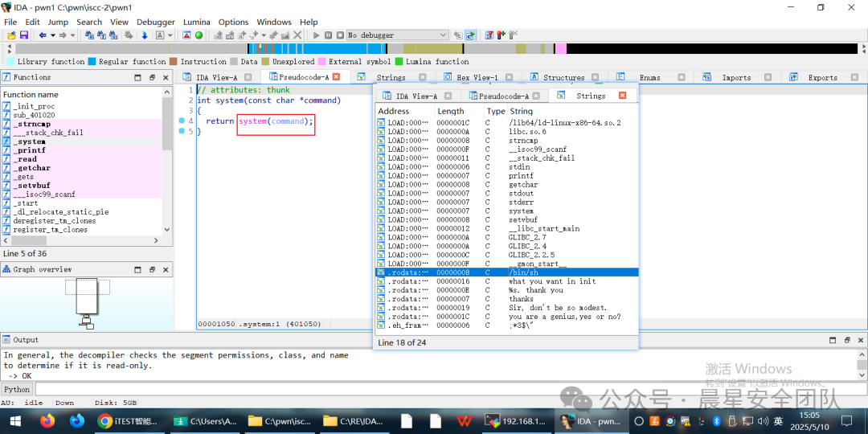Open the Debugger menu
This screenshot has width=868, height=434.
tap(156, 23)
